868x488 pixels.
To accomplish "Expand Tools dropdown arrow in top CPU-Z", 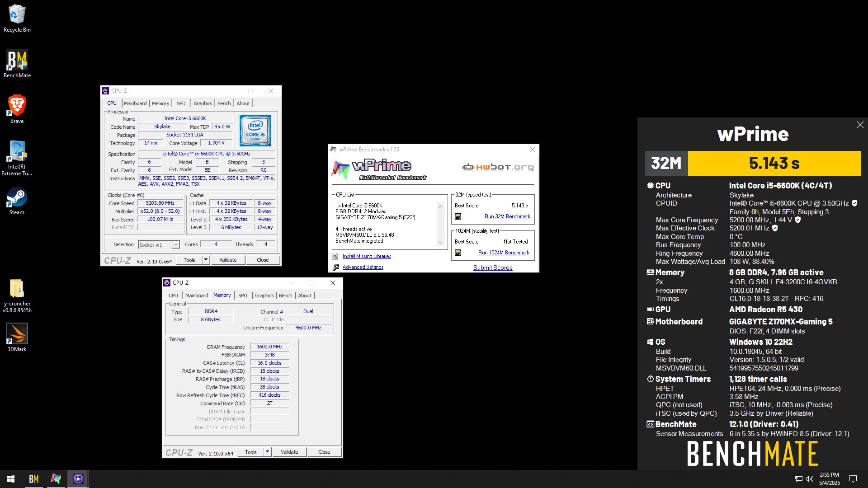I will click(206, 260).
